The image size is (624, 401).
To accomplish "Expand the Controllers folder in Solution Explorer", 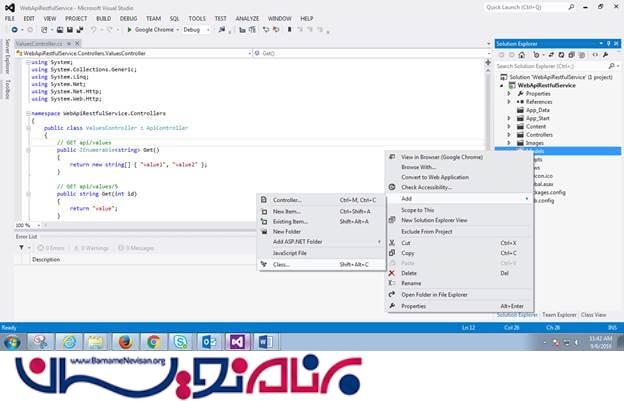I will click(x=511, y=134).
